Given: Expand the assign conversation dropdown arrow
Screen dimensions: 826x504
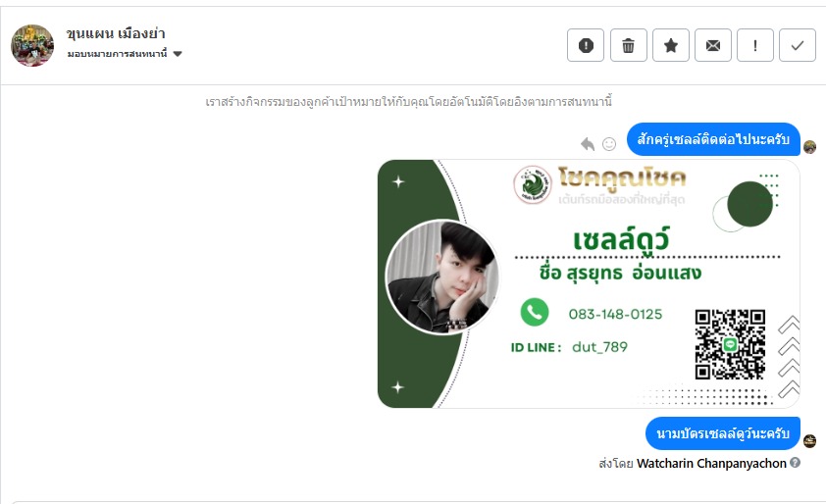Looking at the screenshot, I should tap(178, 54).
